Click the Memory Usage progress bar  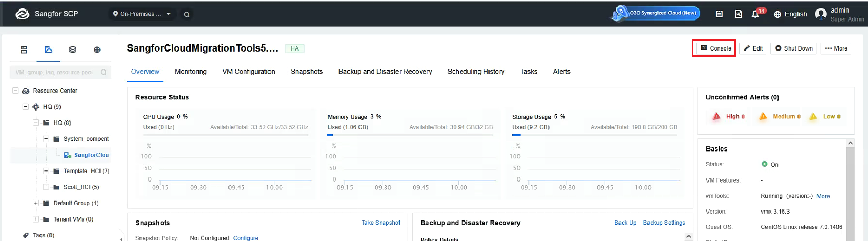tap(410, 135)
